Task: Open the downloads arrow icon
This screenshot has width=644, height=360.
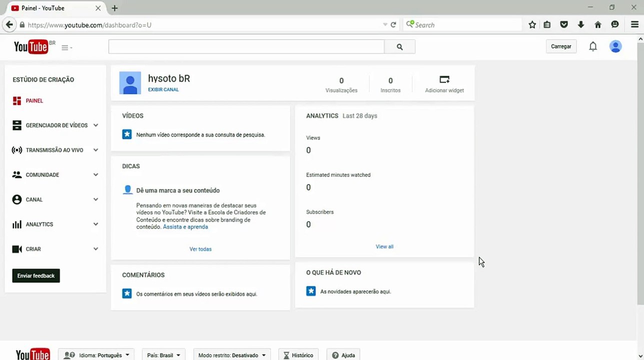Action: tap(581, 24)
